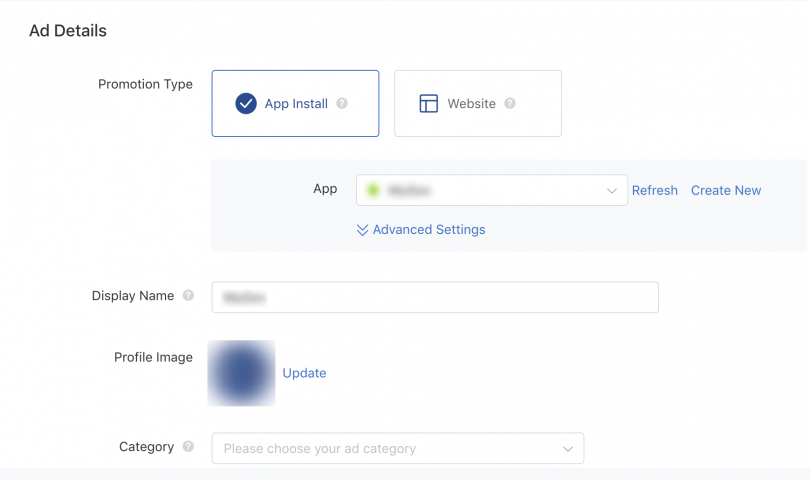This screenshot has height=480, width=810.
Task: Click the double-chevron icon before Advanced Settings
Action: tap(362, 230)
